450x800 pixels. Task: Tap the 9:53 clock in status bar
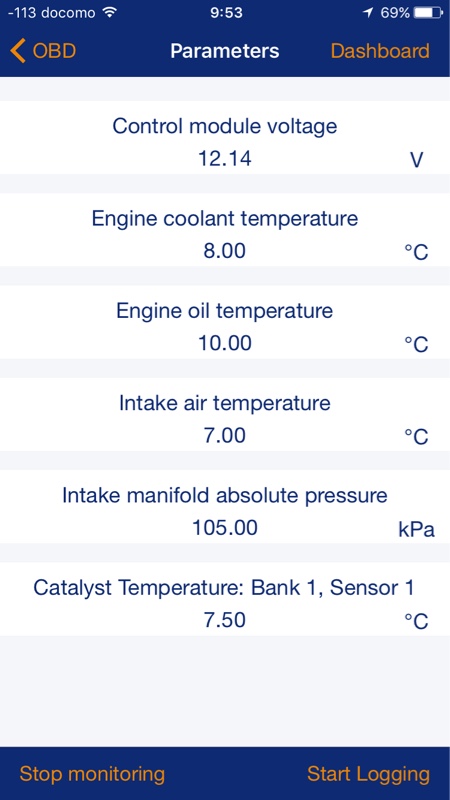(226, 13)
